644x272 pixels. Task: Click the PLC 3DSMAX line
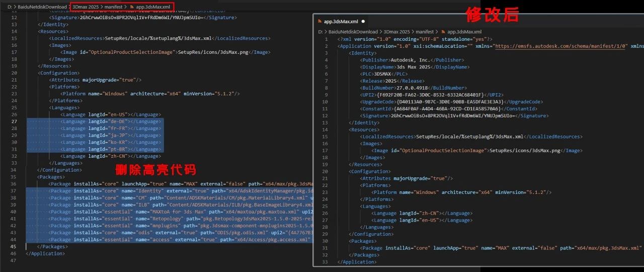384,74
